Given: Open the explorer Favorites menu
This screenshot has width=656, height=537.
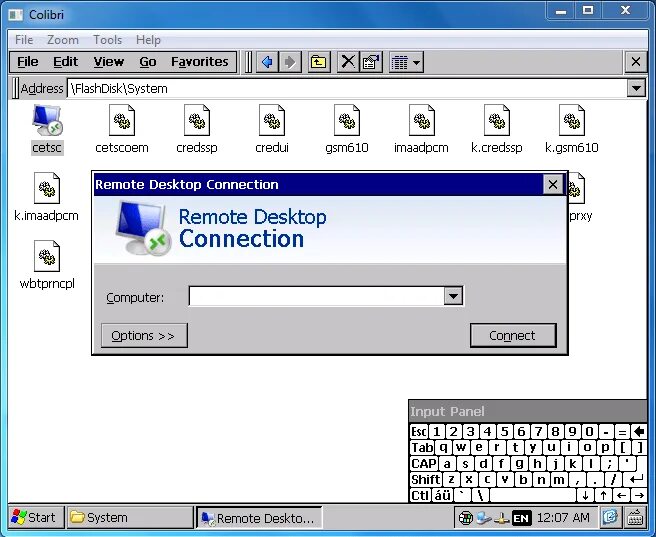Looking at the screenshot, I should click(200, 62).
